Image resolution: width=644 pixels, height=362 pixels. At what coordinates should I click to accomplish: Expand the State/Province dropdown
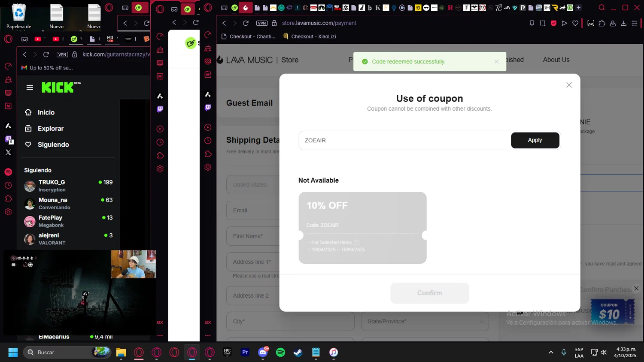click(x=425, y=321)
